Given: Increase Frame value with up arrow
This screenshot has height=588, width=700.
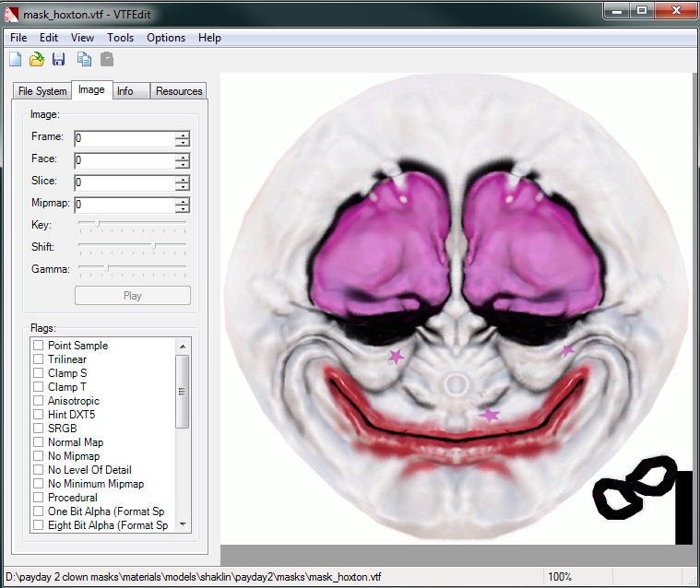Looking at the screenshot, I should click(182, 135).
